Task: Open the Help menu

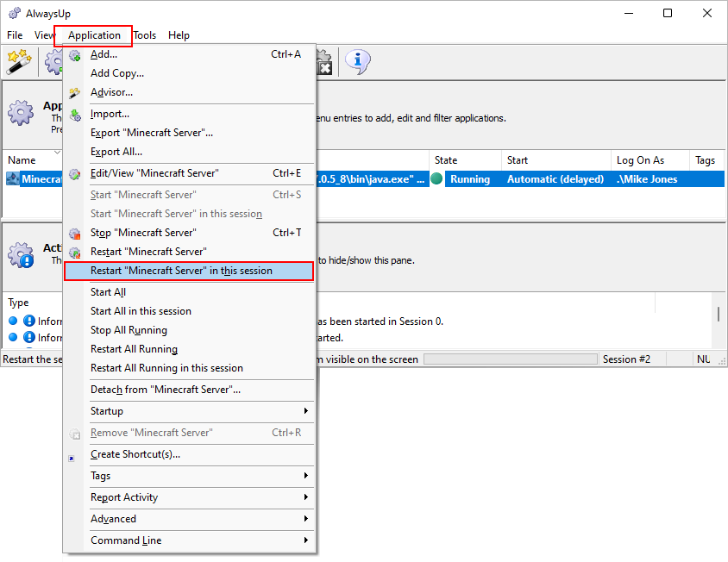Action: (x=179, y=35)
